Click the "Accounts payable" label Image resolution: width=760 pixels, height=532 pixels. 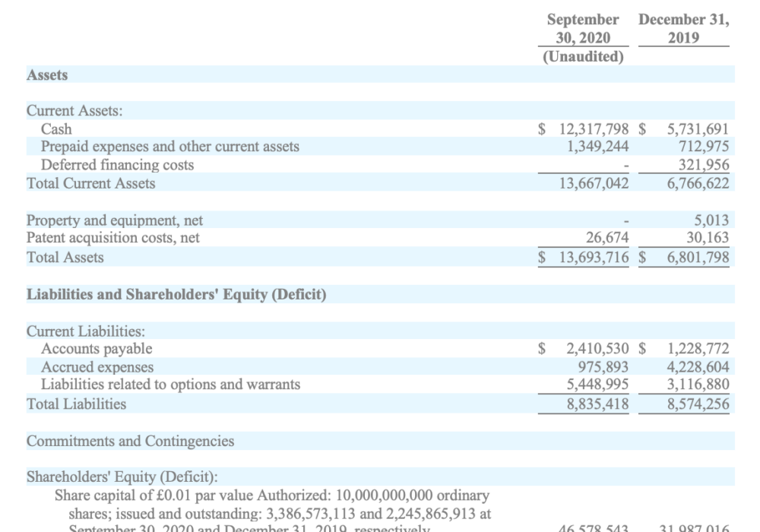pos(97,349)
